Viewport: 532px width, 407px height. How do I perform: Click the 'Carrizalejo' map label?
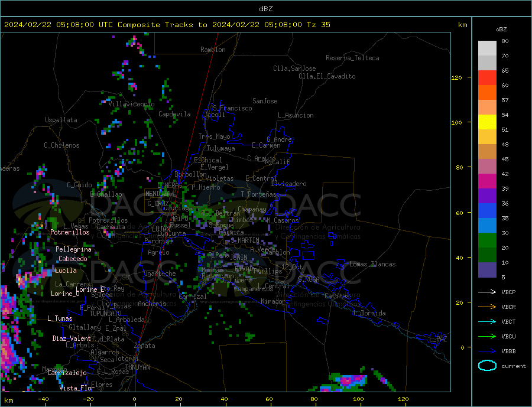[x=67, y=373]
